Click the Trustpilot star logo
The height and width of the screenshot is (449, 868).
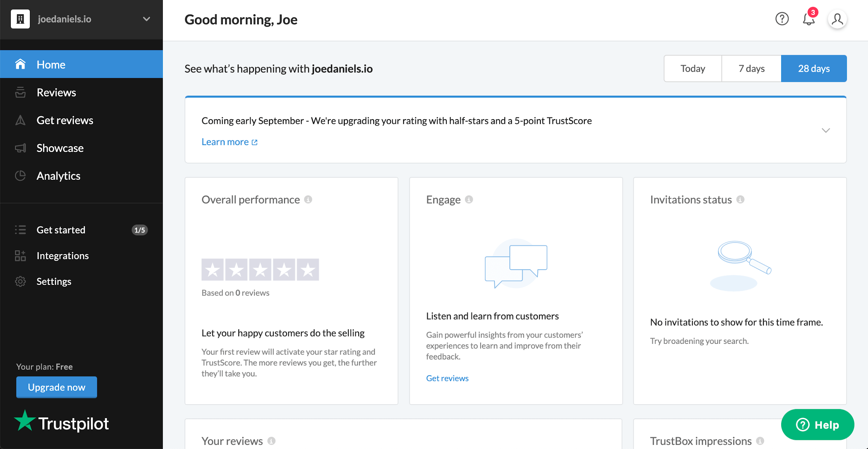(26, 423)
